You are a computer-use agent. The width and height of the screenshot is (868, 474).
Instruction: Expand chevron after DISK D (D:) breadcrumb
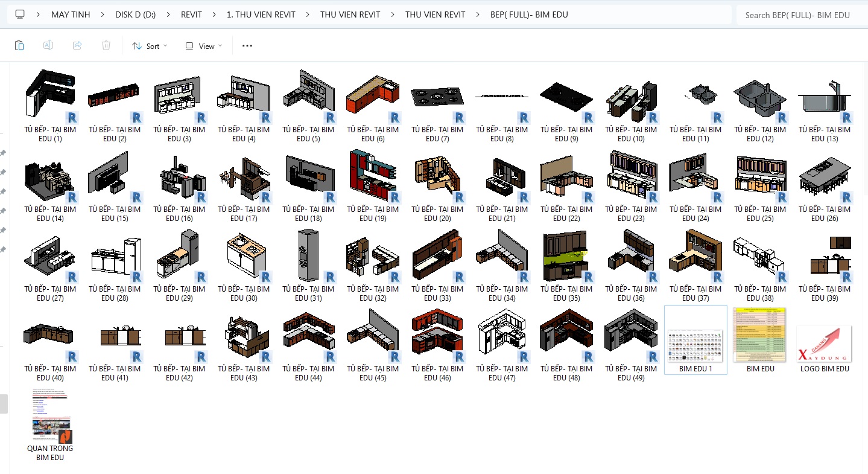click(x=168, y=14)
